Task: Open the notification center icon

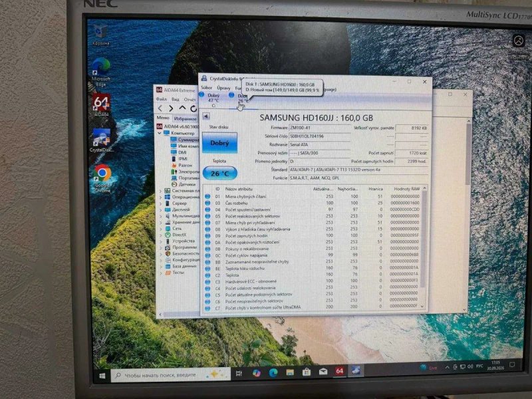Action: [512, 365]
